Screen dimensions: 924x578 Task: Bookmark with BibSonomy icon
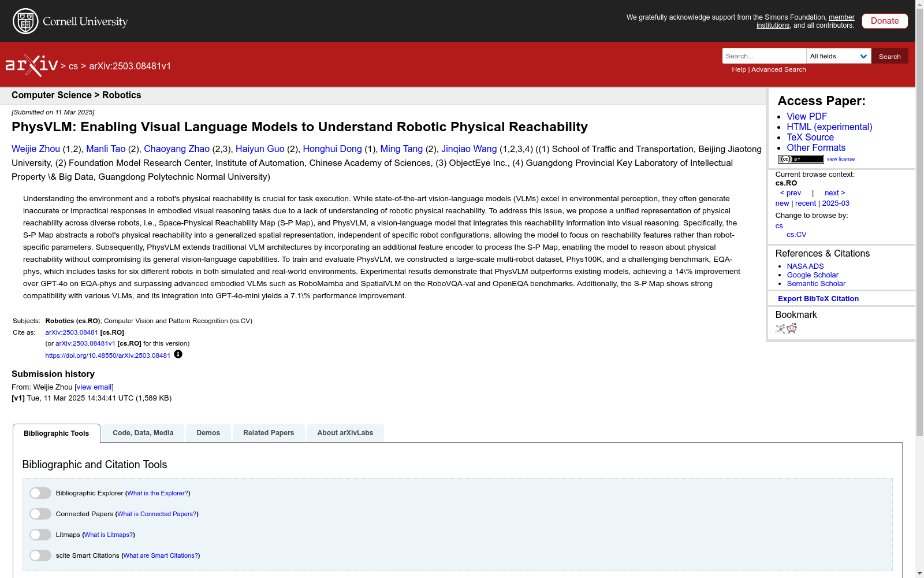click(x=780, y=329)
